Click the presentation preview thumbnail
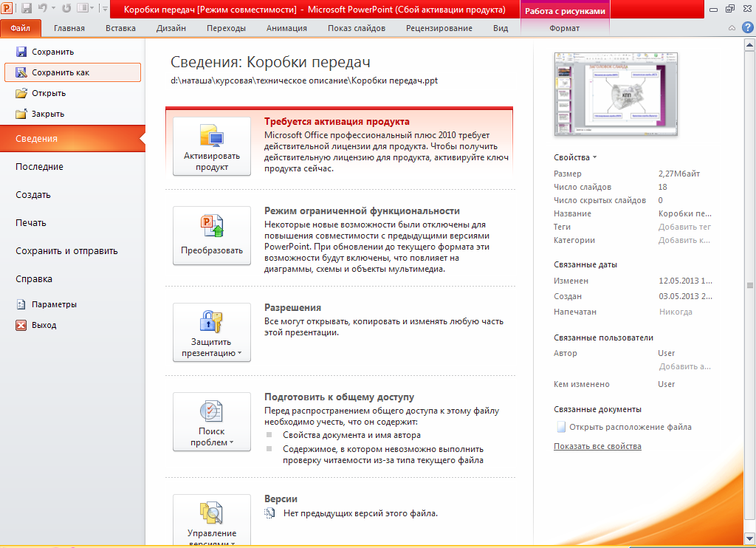The image size is (756, 548). (616, 94)
